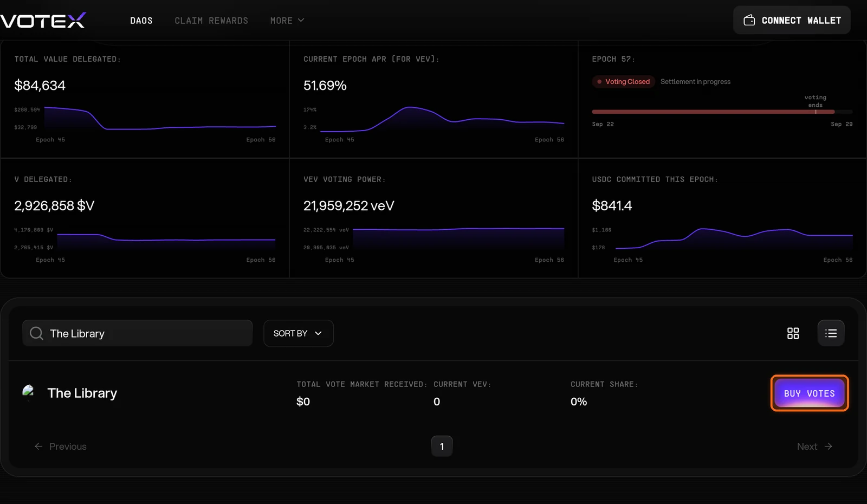Click the search magnifier icon
The width and height of the screenshot is (867, 504).
click(36, 333)
